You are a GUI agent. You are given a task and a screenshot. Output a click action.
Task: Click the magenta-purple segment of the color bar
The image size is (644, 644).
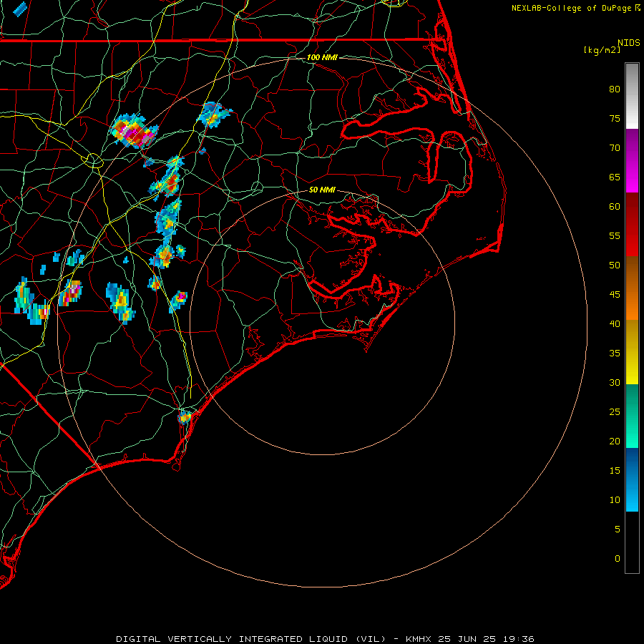point(632,161)
